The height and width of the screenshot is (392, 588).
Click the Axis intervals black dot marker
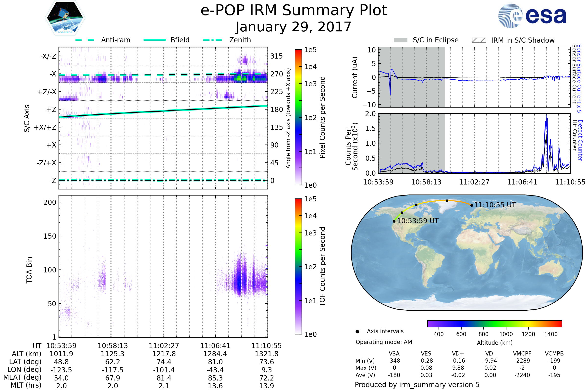coord(357,331)
